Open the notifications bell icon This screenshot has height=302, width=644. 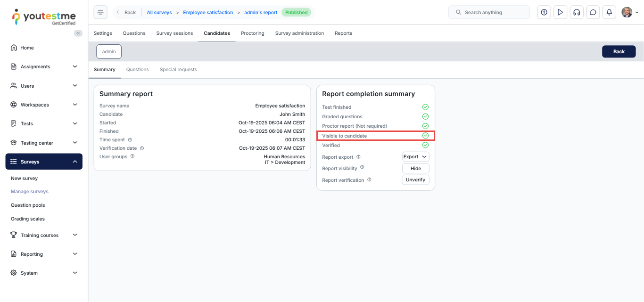click(609, 12)
